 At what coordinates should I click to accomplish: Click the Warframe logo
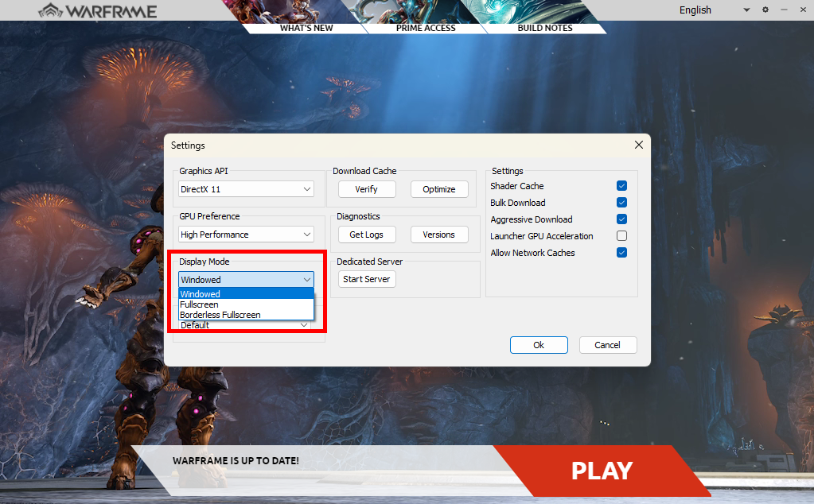pyautogui.click(x=98, y=11)
